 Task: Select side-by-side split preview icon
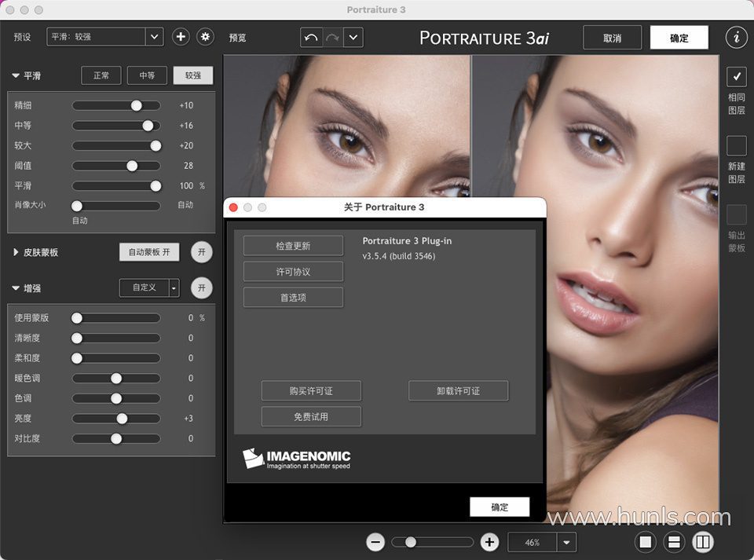703,542
